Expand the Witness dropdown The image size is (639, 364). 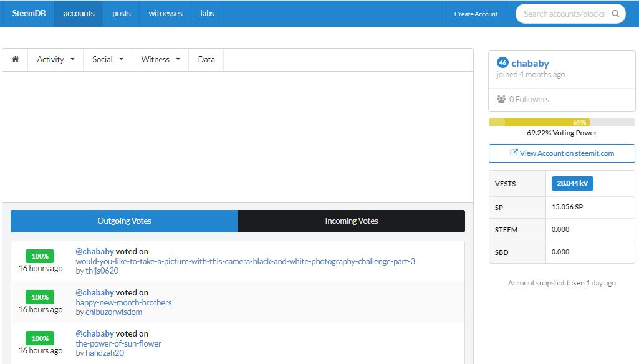pyautogui.click(x=160, y=59)
